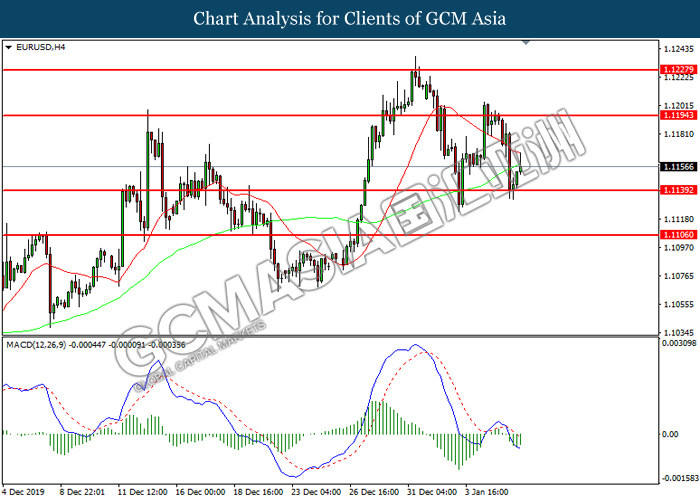Viewport: 700px width, 500px height.
Task: Click the 1.12435 price scale value
Action: pyautogui.click(x=679, y=49)
